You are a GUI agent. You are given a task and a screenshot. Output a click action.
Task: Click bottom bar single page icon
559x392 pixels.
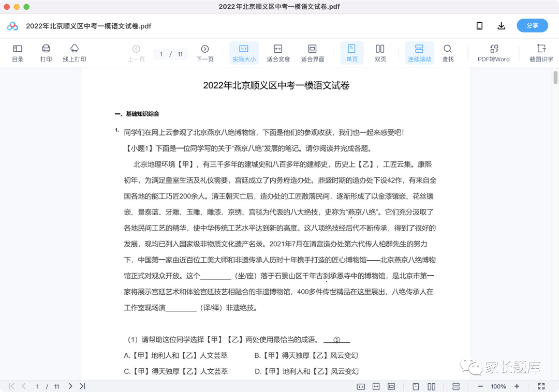[416, 387]
